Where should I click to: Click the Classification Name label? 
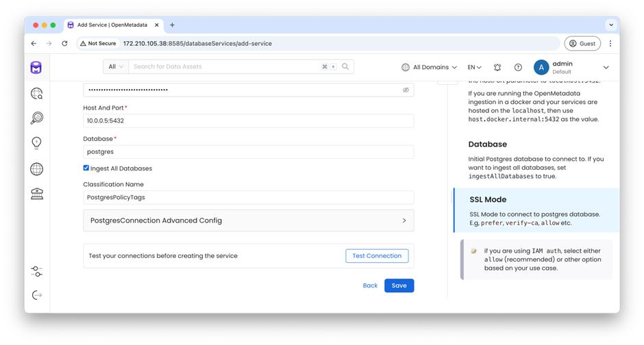click(x=113, y=185)
